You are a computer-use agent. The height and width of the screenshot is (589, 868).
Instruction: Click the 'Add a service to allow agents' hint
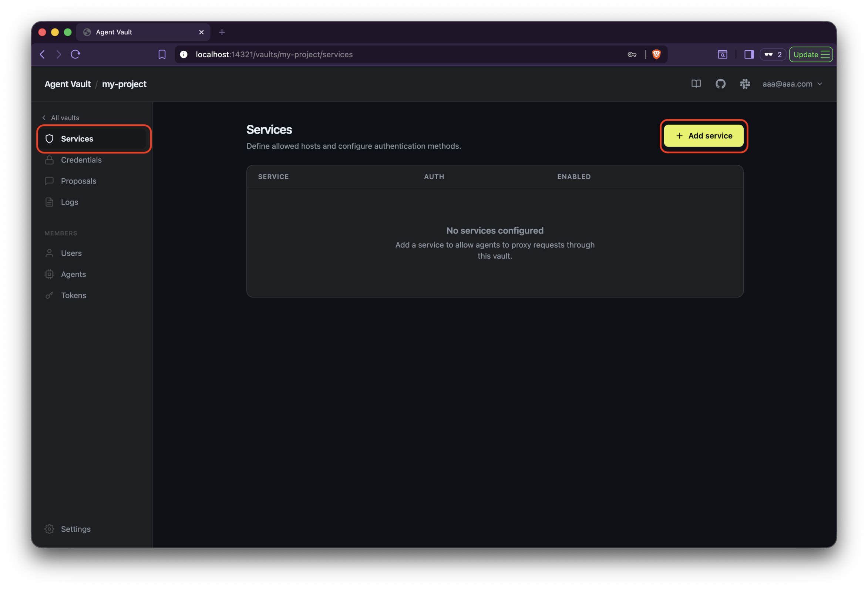(495, 250)
